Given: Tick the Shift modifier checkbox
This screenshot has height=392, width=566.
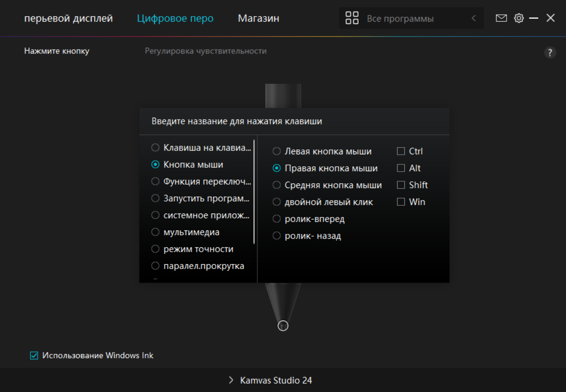Looking at the screenshot, I should 401,185.
